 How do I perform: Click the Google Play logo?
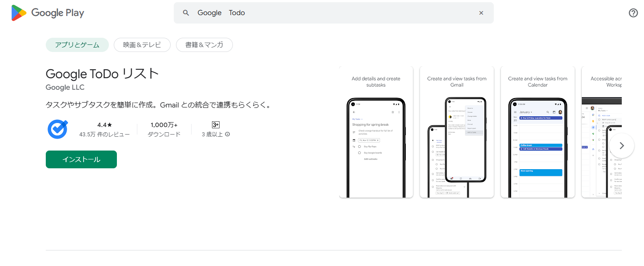[48, 13]
